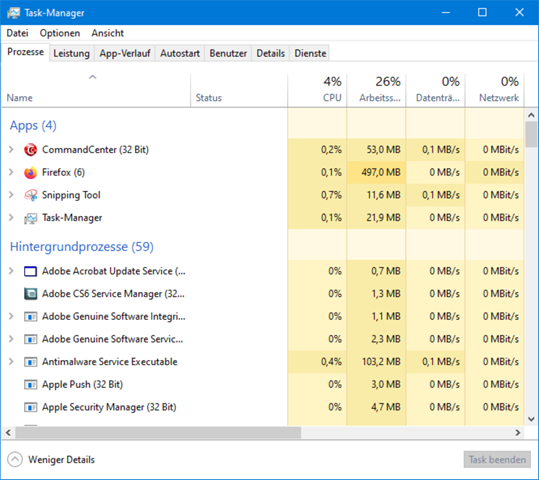Expand Adobe Genuine Software Integrity row
Screen dimensions: 539x480
point(11,316)
